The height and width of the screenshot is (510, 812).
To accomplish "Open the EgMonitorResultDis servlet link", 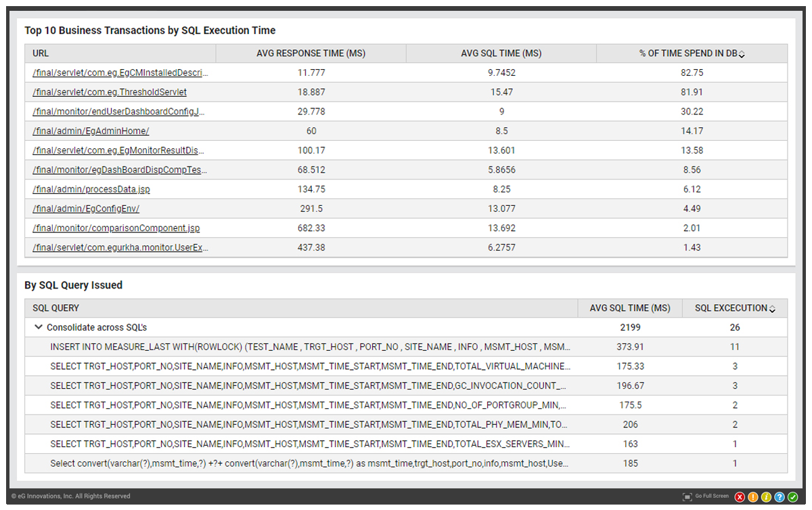I will click(x=118, y=150).
